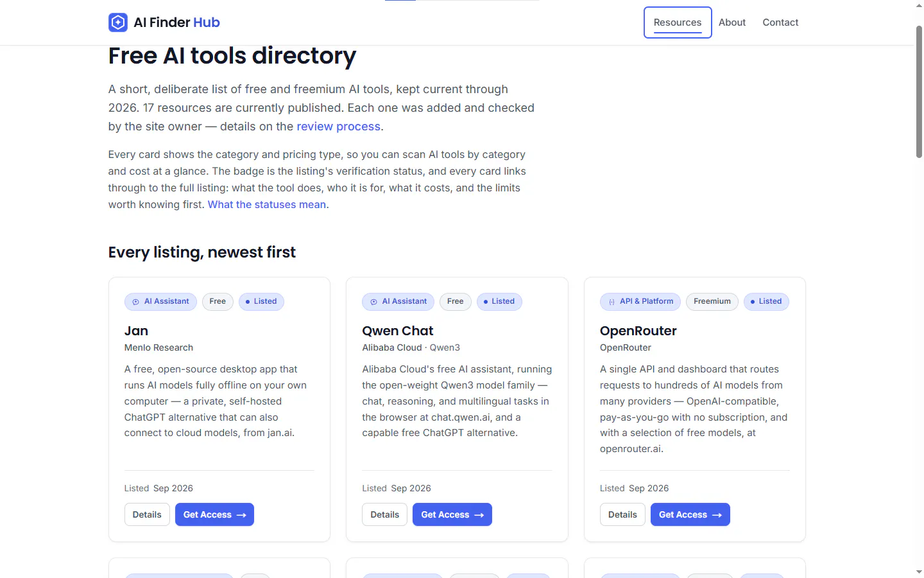Screen dimensions: 924x578
Task: Click the arrow icon in Jan's Get Access
Action: tap(241, 515)
